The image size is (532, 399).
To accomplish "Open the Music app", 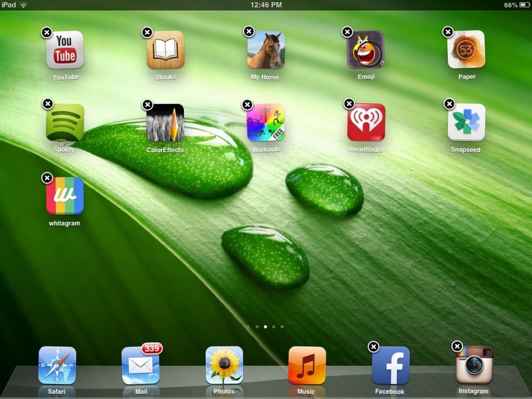I will [307, 366].
